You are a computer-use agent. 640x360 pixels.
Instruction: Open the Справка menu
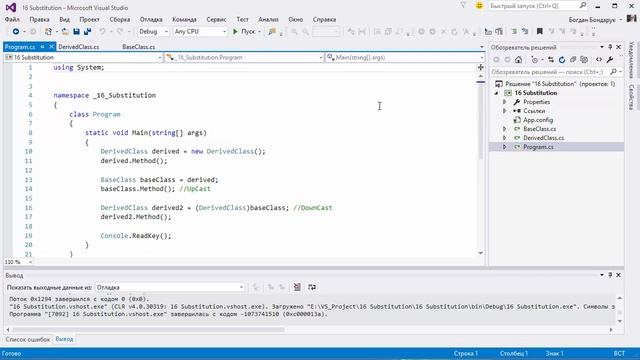pyautogui.click(x=324, y=19)
